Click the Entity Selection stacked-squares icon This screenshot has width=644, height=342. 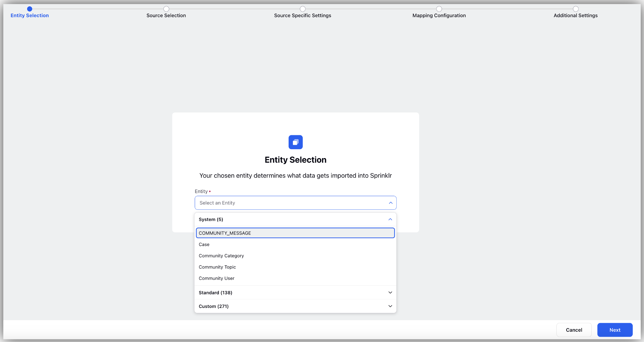click(296, 142)
